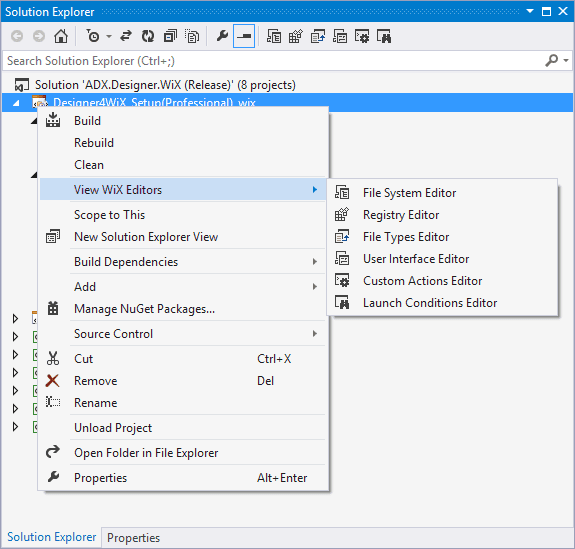Screen dimensions: 575x549
Task: Select Registry Editor in submenu
Action: [442, 215]
